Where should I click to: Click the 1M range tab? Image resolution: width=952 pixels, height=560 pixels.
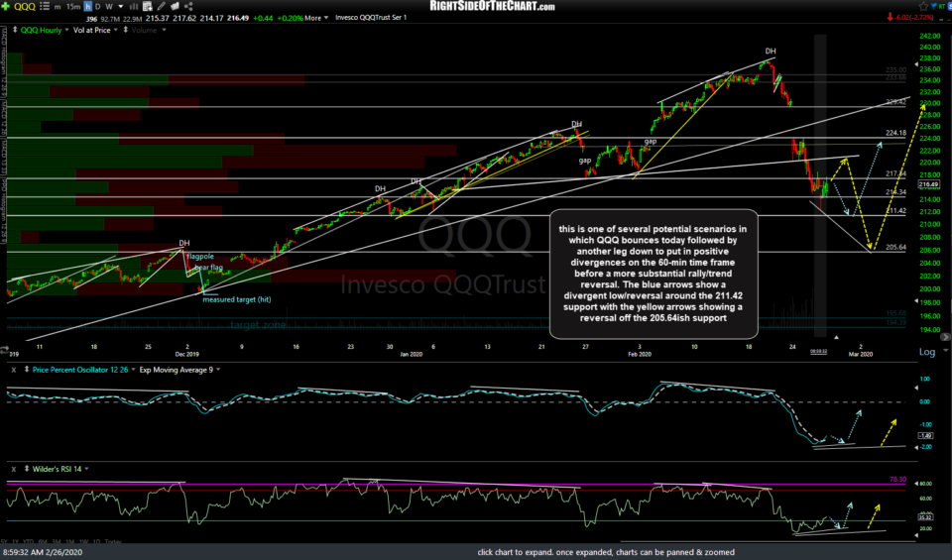pyautogui.click(x=70, y=542)
